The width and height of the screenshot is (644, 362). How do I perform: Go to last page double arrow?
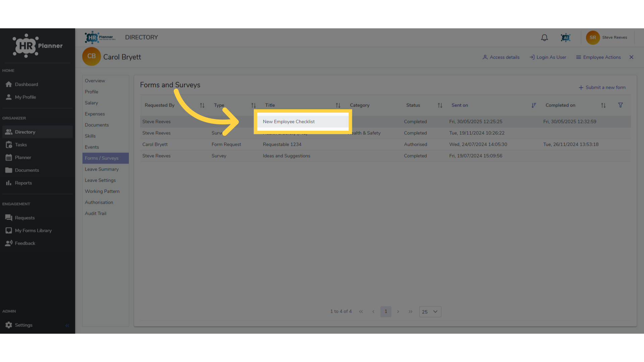411,312
